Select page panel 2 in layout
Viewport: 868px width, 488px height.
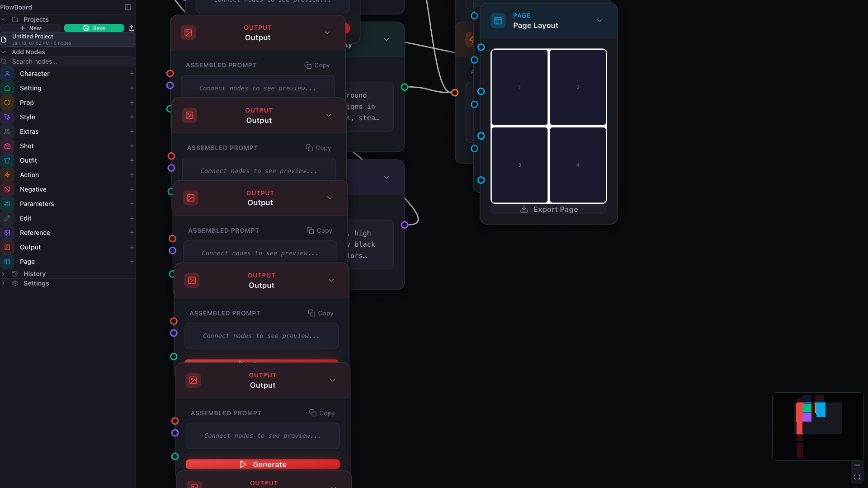(x=578, y=87)
